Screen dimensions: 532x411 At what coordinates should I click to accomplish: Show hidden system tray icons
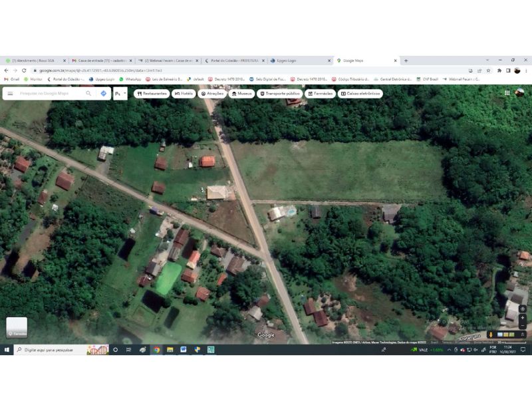(450, 350)
